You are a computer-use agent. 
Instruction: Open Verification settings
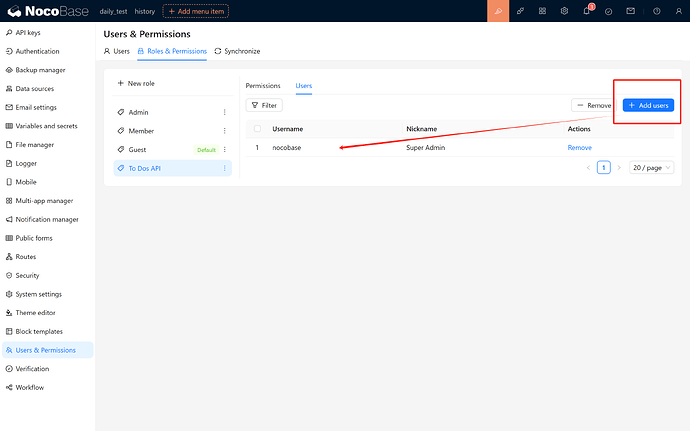click(x=48, y=368)
